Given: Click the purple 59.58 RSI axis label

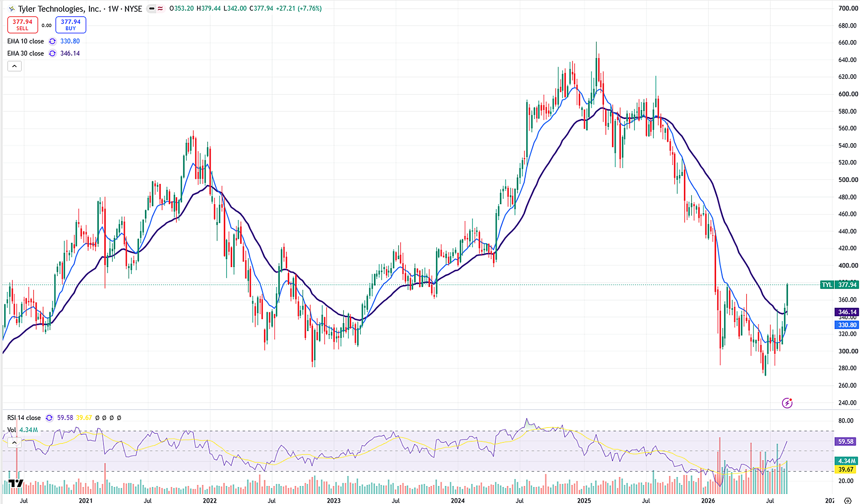Looking at the screenshot, I should (846, 442).
